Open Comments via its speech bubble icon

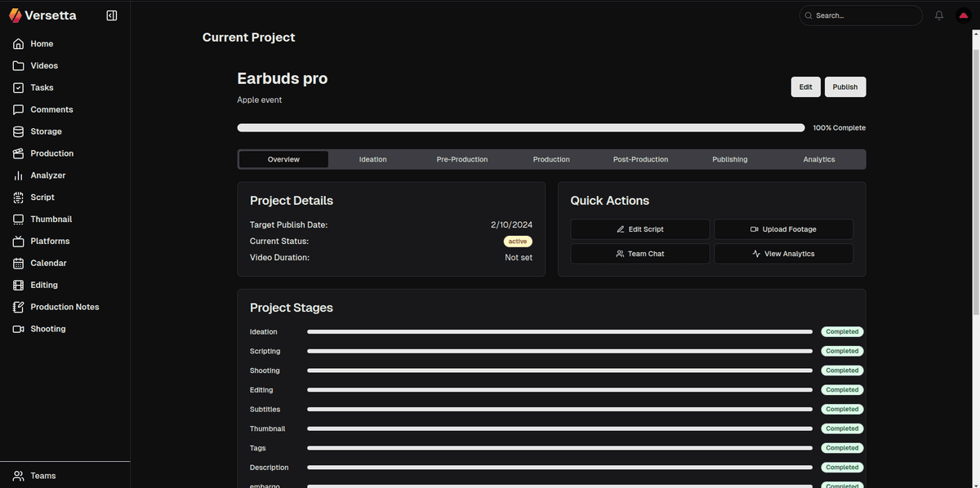[19, 110]
